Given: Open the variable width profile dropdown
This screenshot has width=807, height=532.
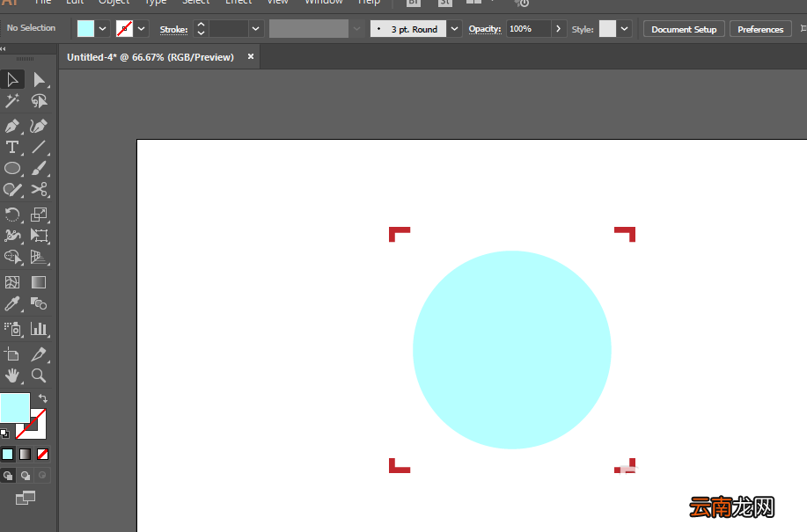Looking at the screenshot, I should point(356,29).
